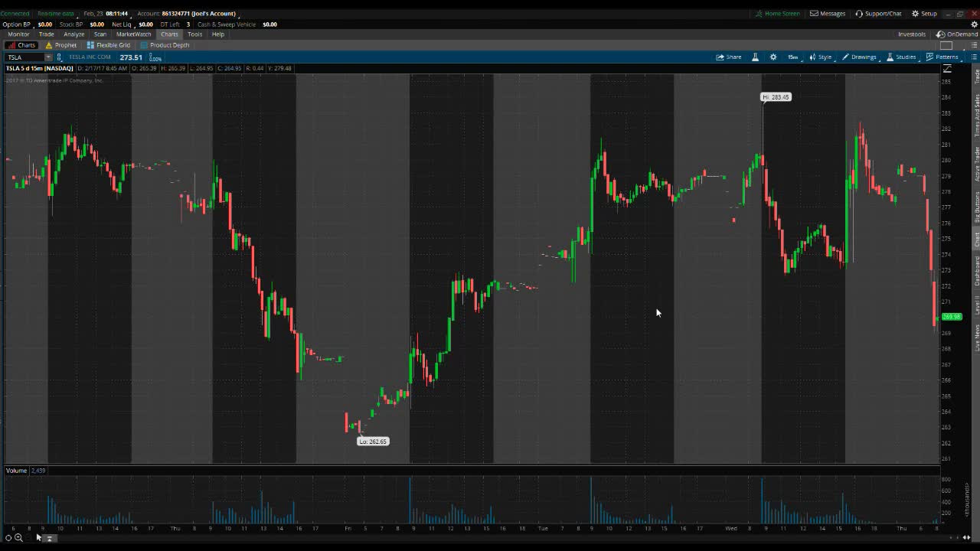Click the green current price label 269.98
This screenshot has height=551, width=980.
[952, 317]
